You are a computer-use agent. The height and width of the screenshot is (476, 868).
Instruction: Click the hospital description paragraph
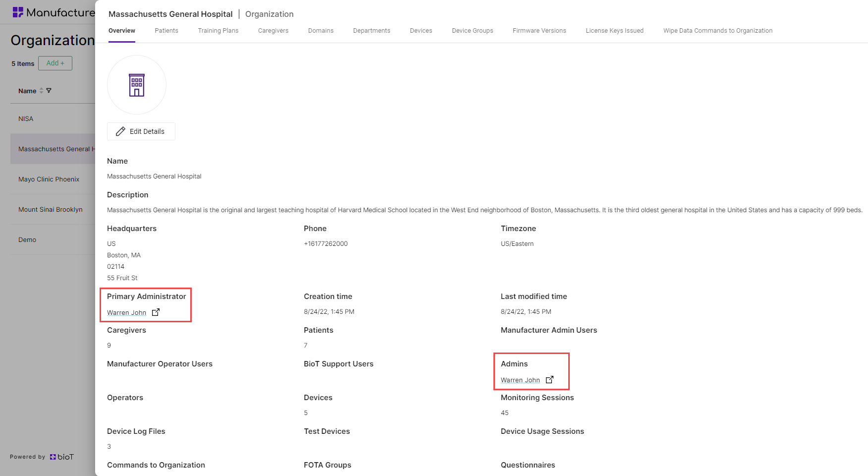click(485, 210)
